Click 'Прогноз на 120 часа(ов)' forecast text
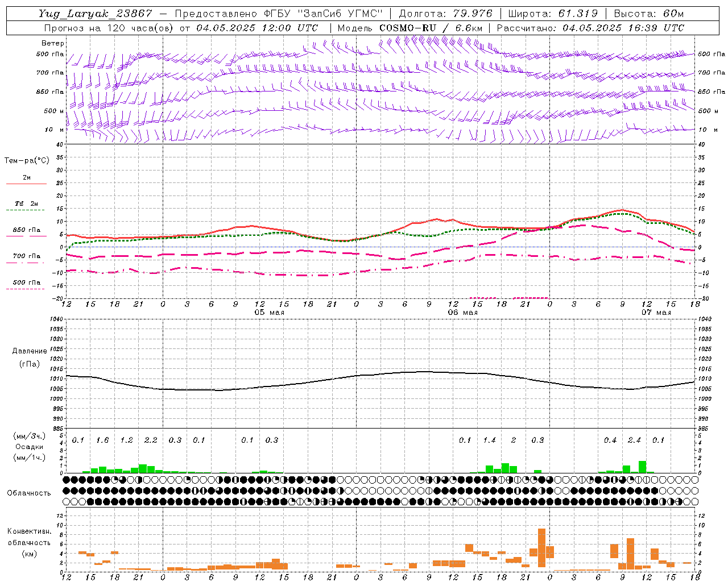 point(109,28)
